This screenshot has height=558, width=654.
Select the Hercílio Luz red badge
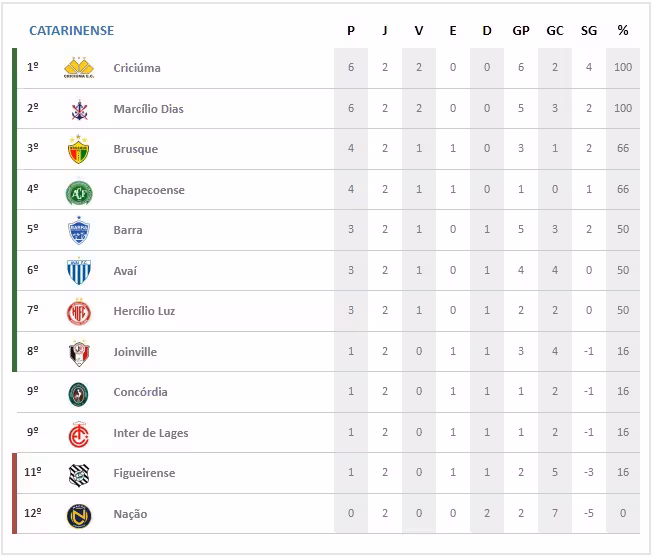(x=78, y=311)
